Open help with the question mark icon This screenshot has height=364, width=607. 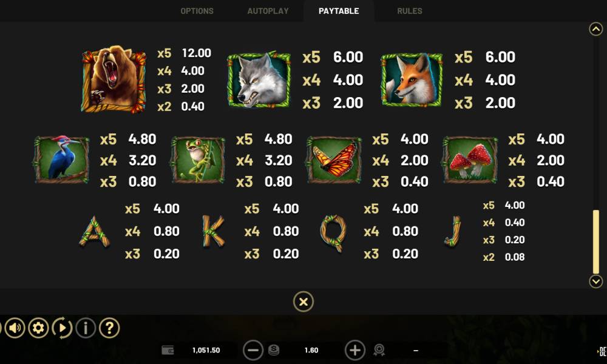[109, 328]
